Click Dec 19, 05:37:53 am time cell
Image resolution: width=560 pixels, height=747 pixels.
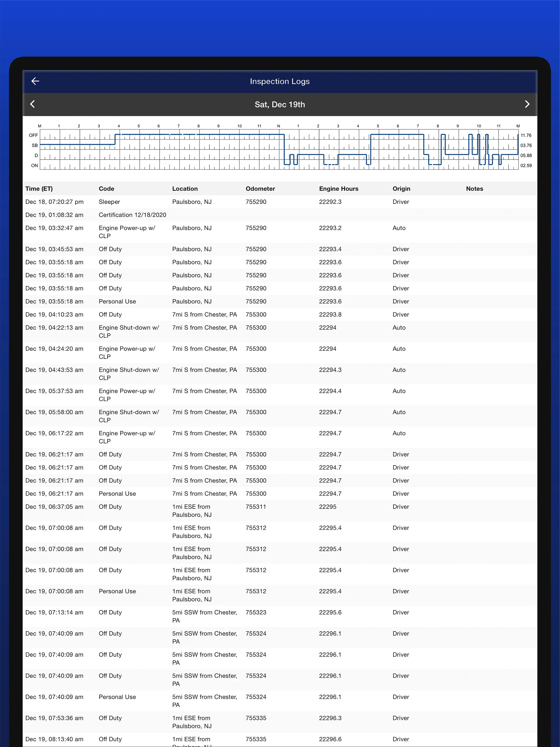point(54,391)
